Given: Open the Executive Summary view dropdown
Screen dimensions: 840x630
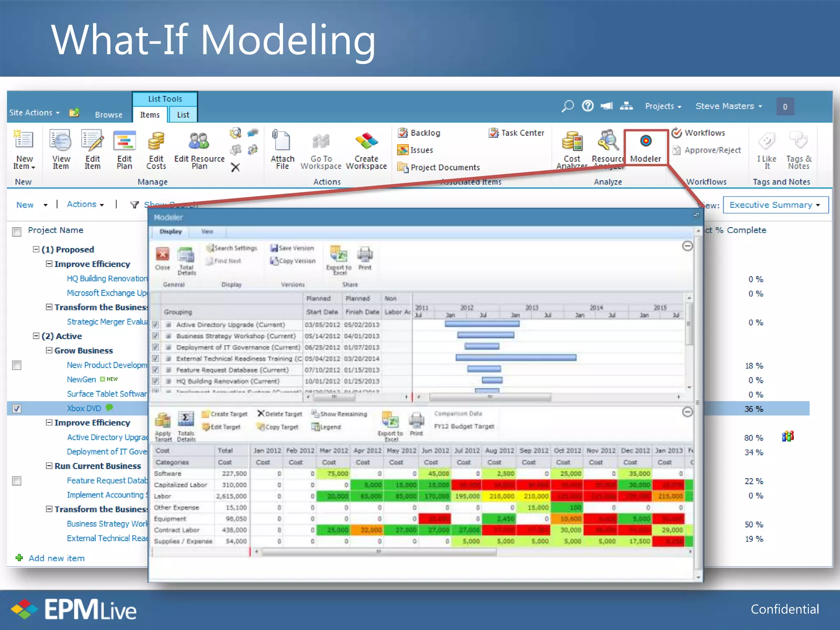Looking at the screenshot, I should coord(776,205).
